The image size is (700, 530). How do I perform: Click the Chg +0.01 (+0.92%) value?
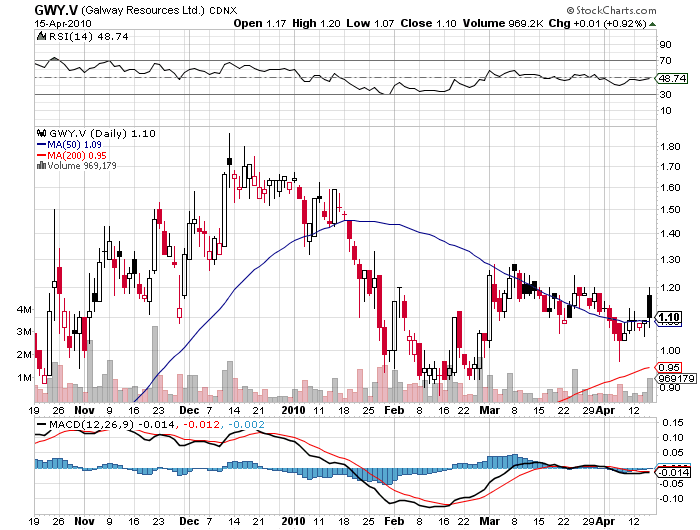point(597,24)
